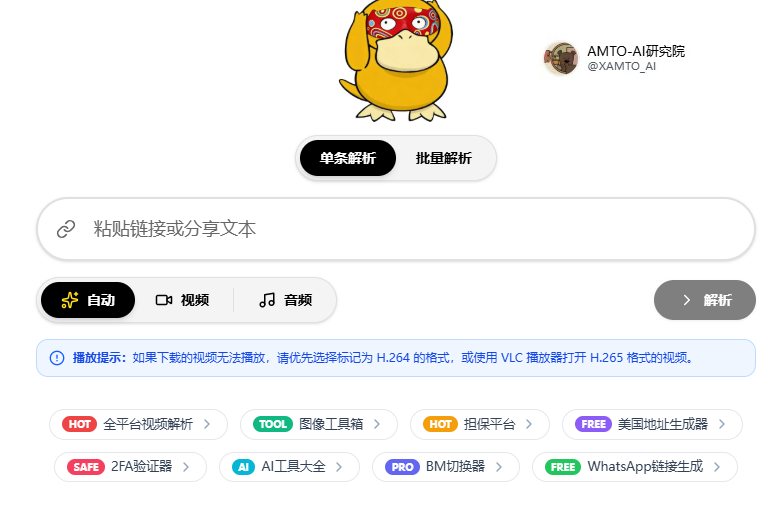
Task: Click the orange HOT badge on 担保平台
Action: point(440,424)
